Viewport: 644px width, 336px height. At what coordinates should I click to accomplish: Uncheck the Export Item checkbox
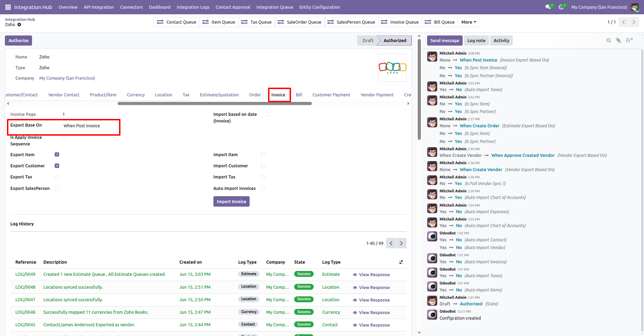point(57,154)
